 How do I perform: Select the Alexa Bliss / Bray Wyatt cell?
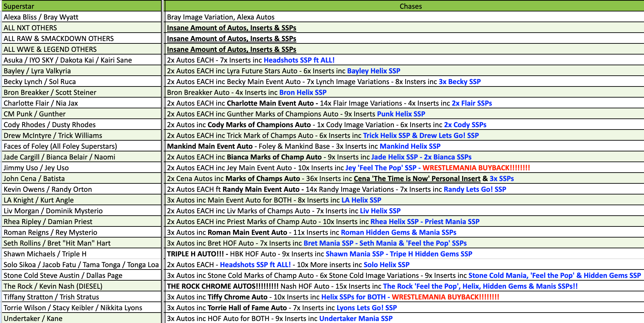point(82,17)
